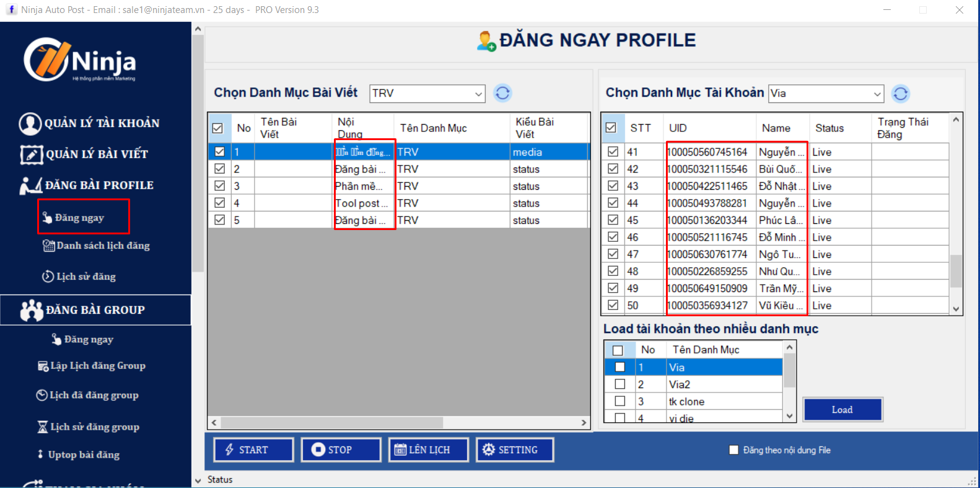
Task: Toggle select-all checkbox in accounts table header
Action: [x=611, y=128]
